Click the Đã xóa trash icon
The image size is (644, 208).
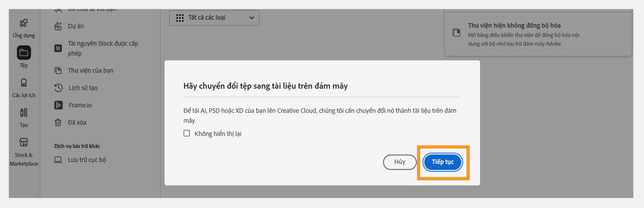coord(58,122)
